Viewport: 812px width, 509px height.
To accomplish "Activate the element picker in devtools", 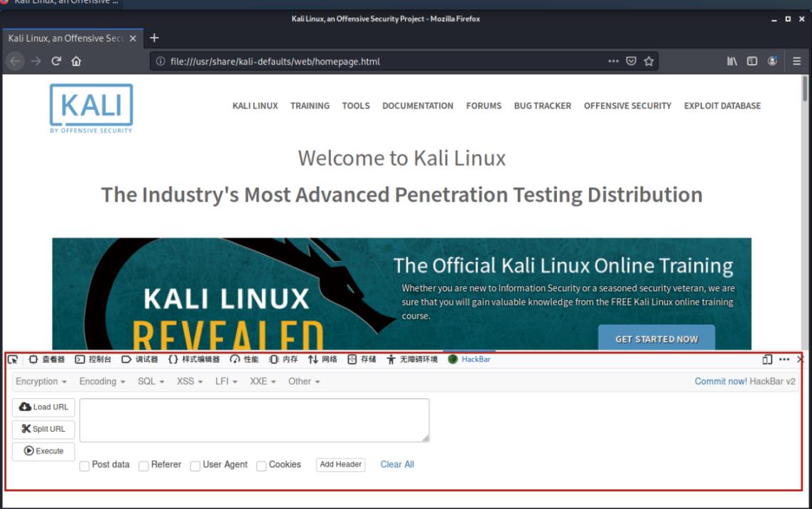I will click(x=13, y=360).
